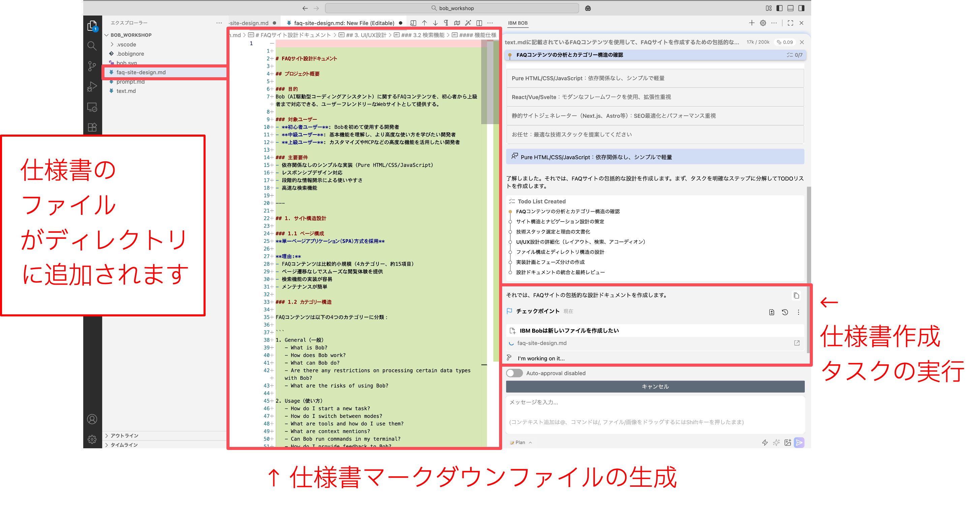
Task: Go forward with the right arrow
Action: coord(316,8)
